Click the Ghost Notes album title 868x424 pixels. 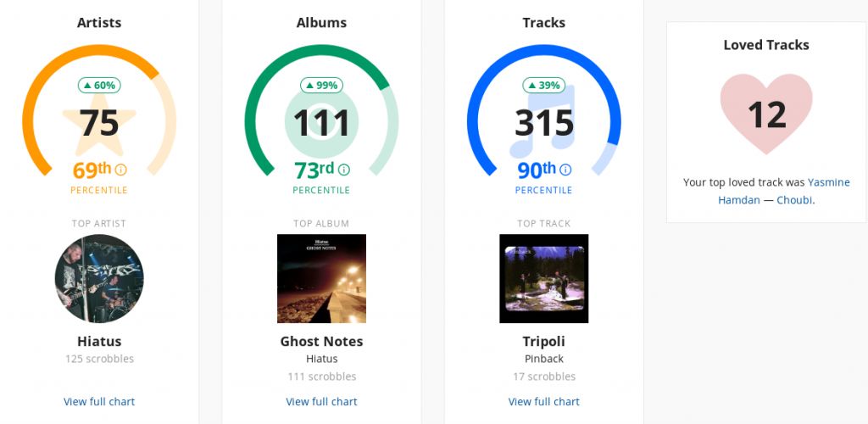321,341
